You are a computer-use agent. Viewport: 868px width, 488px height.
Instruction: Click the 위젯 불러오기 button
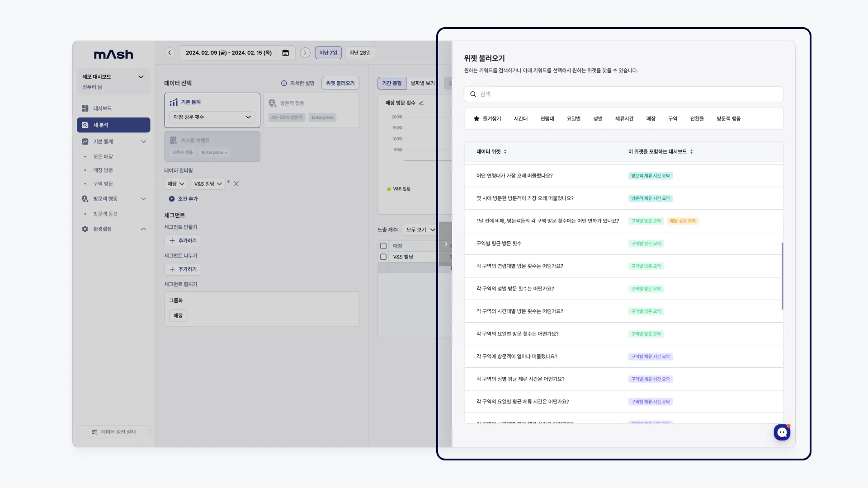pyautogui.click(x=340, y=83)
